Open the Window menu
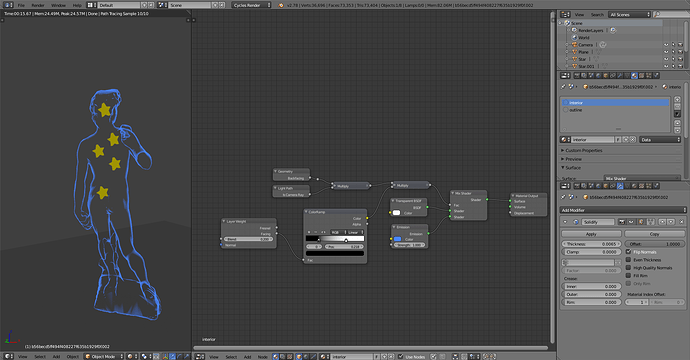 tap(58, 5)
